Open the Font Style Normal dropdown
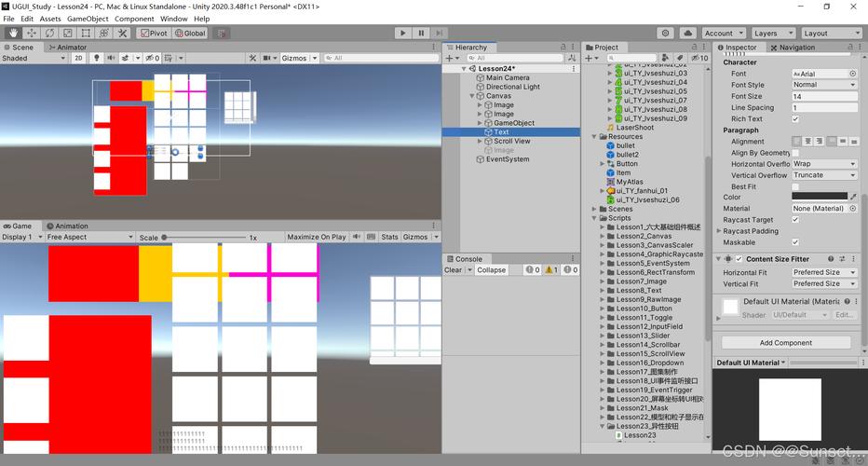This screenshot has width=868, height=466. pyautogui.click(x=824, y=85)
